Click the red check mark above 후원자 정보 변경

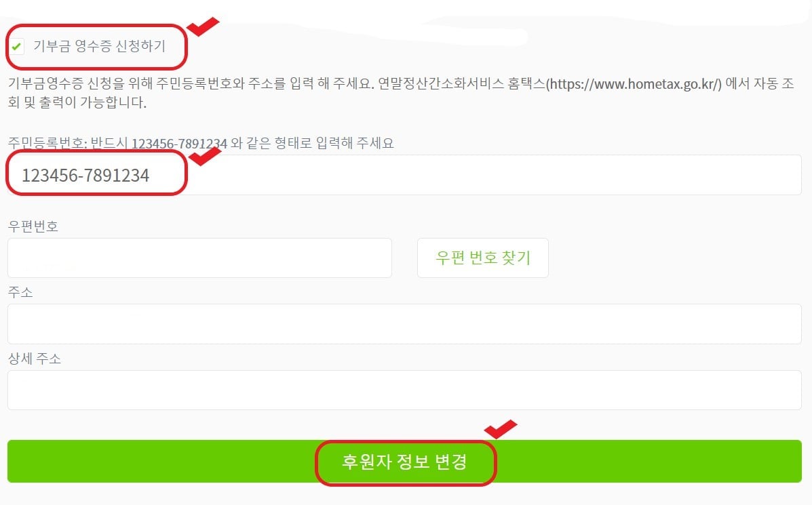click(x=500, y=429)
